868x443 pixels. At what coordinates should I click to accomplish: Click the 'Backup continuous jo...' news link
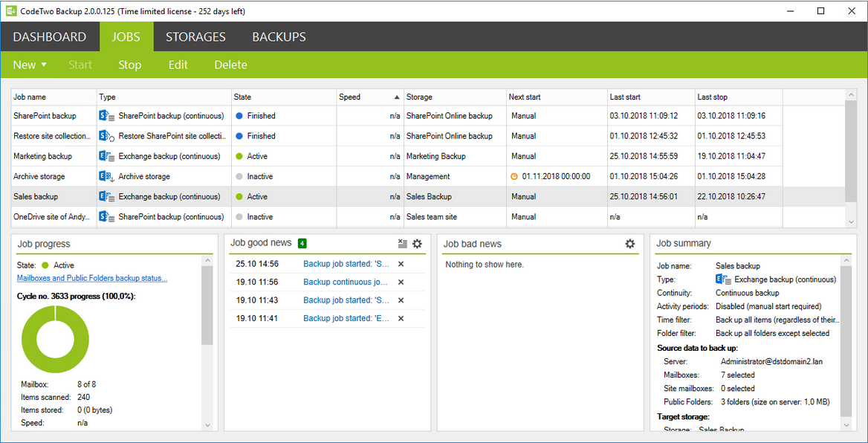[x=346, y=282]
